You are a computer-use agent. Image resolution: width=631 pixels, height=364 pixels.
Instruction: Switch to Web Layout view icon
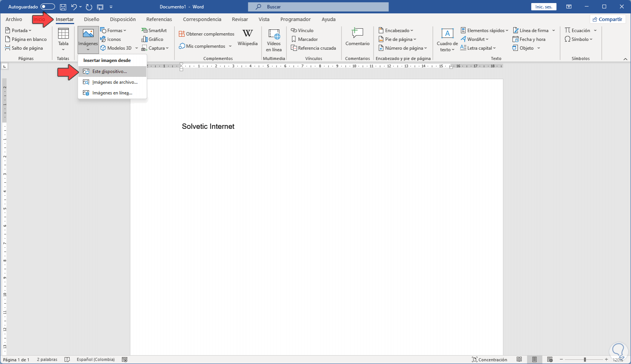[550, 359]
